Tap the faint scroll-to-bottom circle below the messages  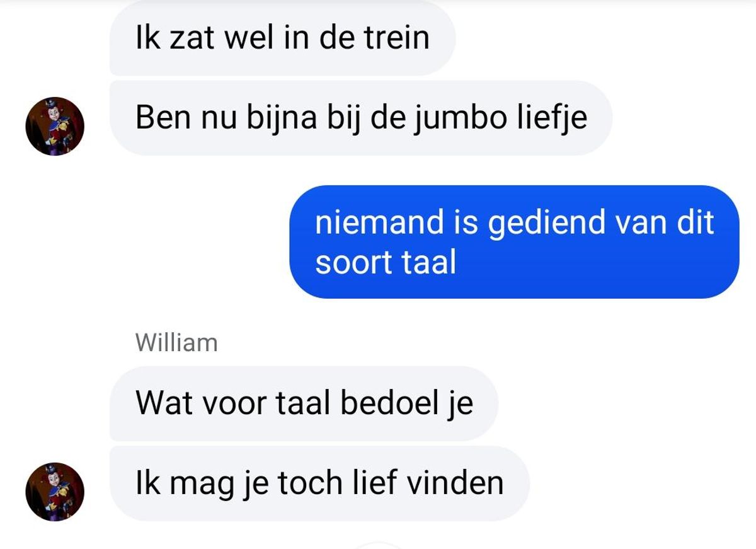click(x=378, y=545)
